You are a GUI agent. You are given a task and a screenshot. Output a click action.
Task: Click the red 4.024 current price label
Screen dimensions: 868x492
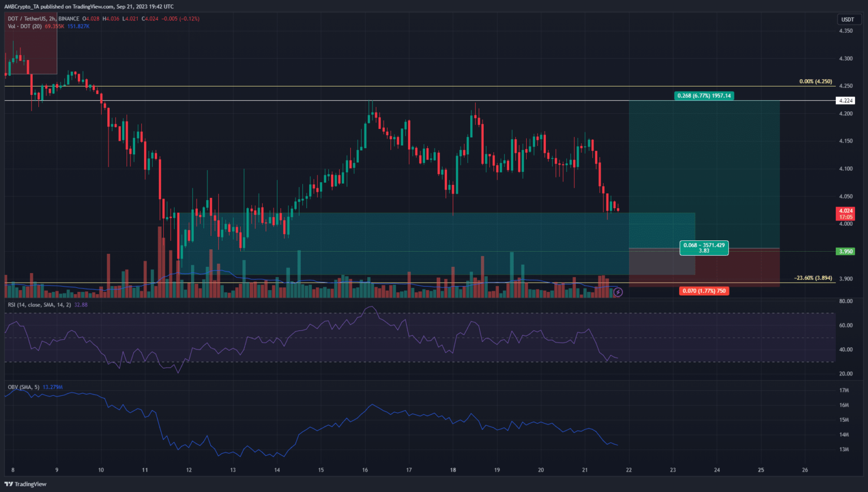click(845, 214)
